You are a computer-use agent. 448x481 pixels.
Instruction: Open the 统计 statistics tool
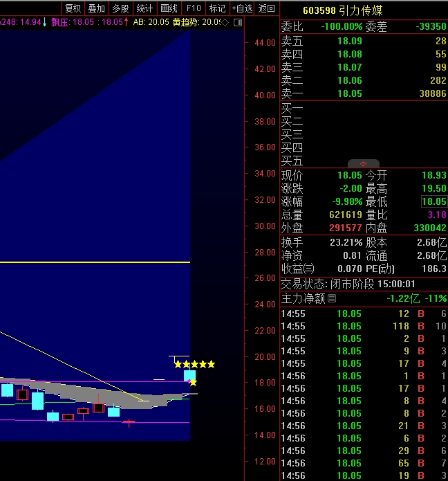[144, 8]
